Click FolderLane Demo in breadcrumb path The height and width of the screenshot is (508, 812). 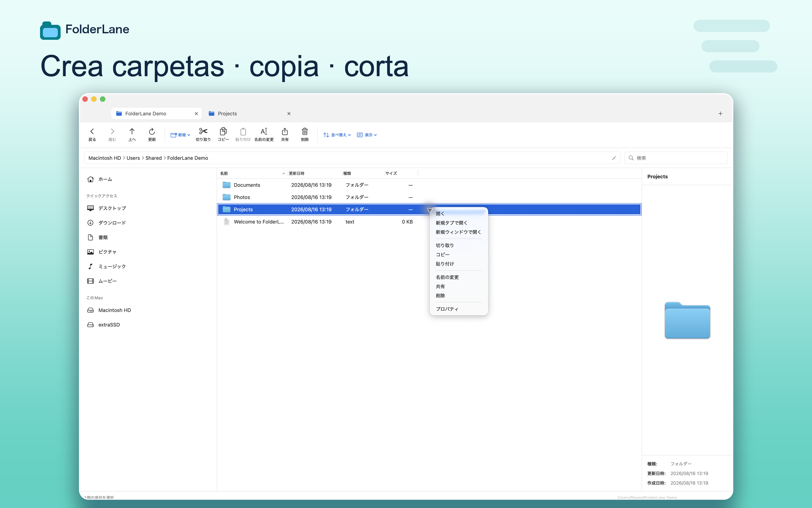pyautogui.click(x=187, y=158)
